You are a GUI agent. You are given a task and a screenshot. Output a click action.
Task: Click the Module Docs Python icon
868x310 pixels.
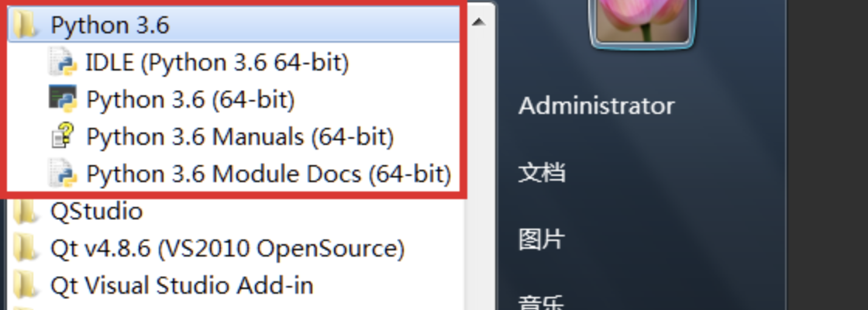62,174
